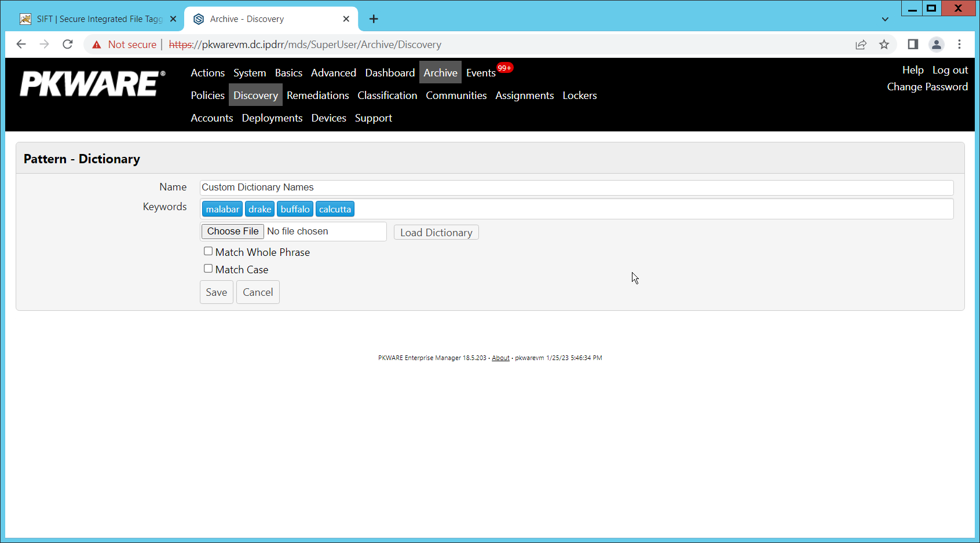Reload the current page
Image resolution: width=980 pixels, height=543 pixels.
(x=68, y=45)
